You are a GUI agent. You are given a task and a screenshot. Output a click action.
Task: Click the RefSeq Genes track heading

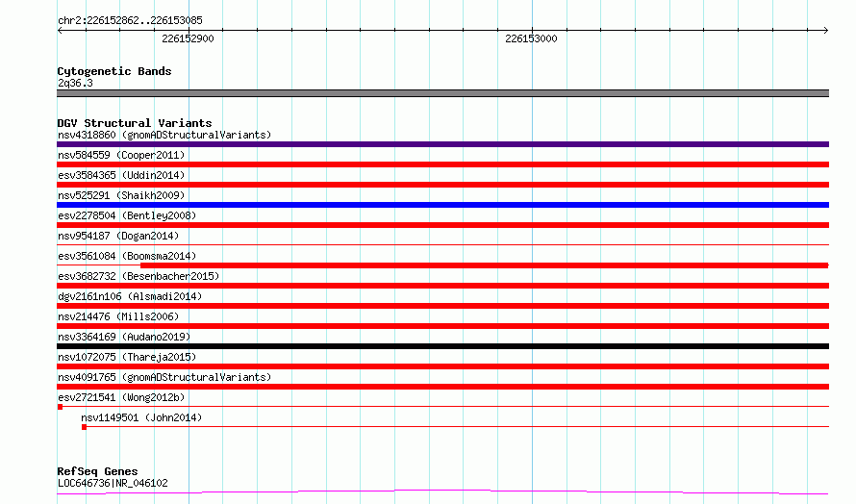(97, 471)
